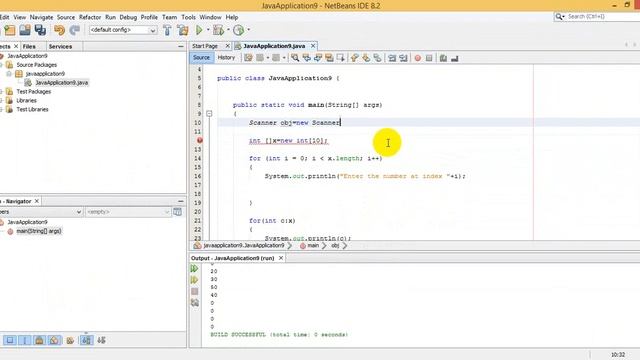The height and width of the screenshot is (360, 640).
Task: Click the Output Settings icon below Stop
Action: pyautogui.click(x=195, y=303)
